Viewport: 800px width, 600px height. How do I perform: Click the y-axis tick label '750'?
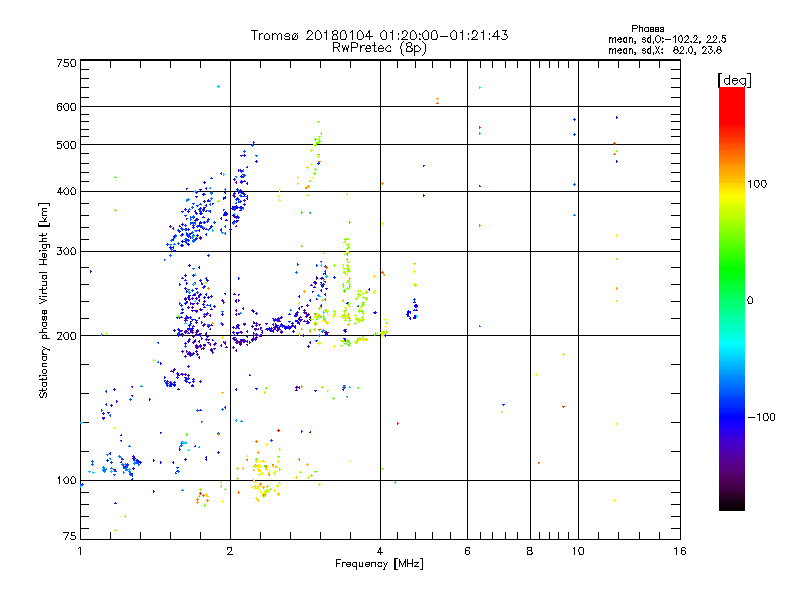click(x=66, y=63)
